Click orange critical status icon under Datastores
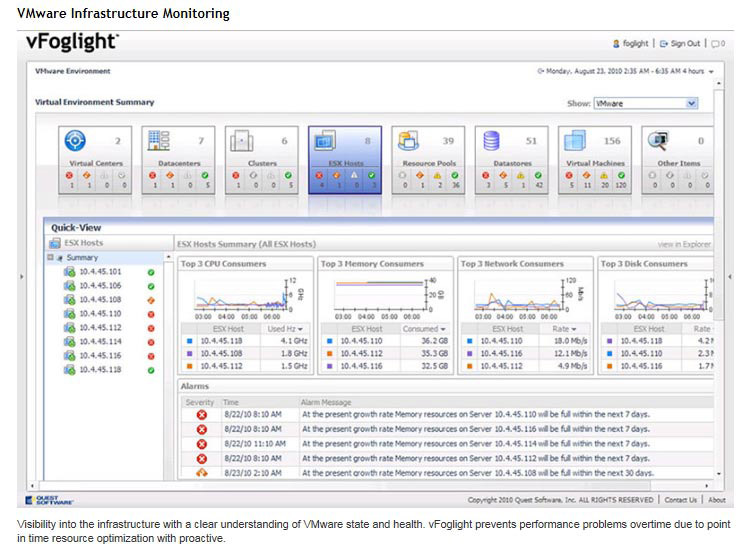Image resolution: width=754 pixels, height=556 pixels. tap(503, 176)
